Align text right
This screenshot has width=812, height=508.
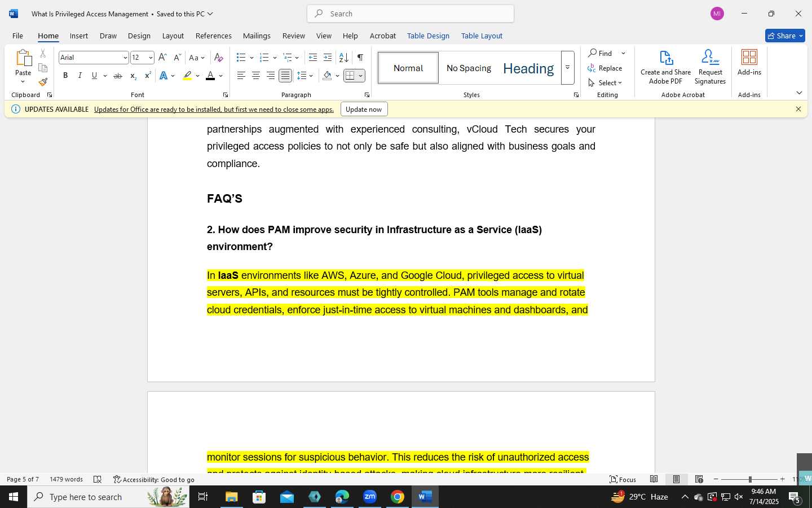(271, 76)
